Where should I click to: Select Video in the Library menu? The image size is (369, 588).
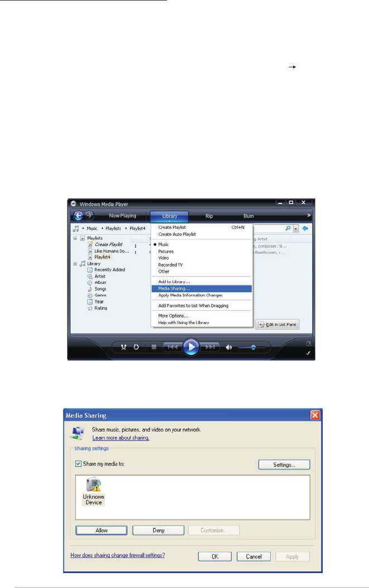pyautogui.click(x=201, y=258)
